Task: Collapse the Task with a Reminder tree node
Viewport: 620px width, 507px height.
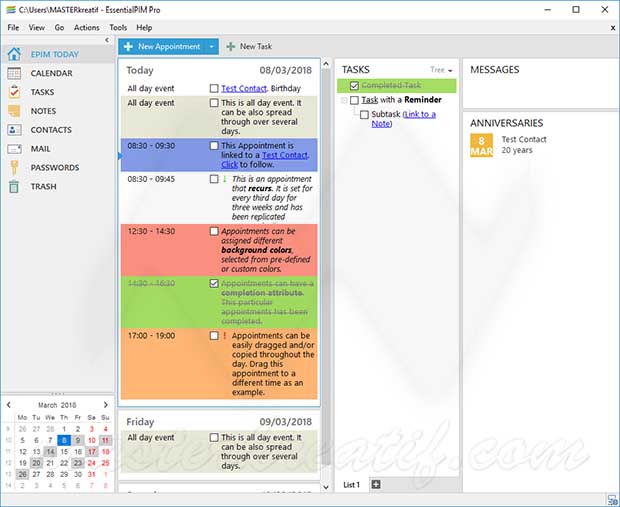Action: (x=344, y=100)
